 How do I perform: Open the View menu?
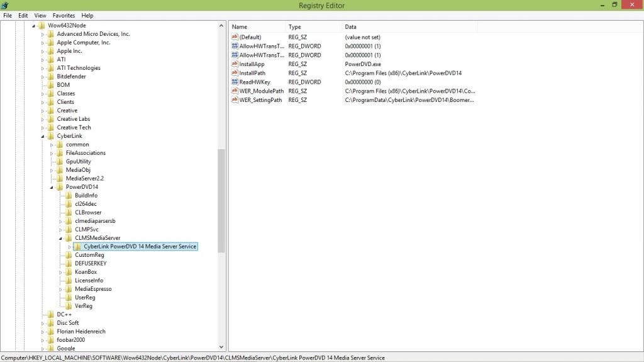coord(40,16)
